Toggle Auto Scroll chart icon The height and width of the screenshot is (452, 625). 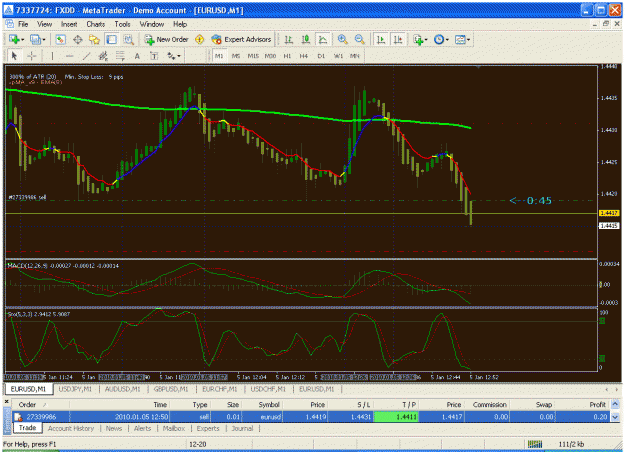(x=381, y=39)
